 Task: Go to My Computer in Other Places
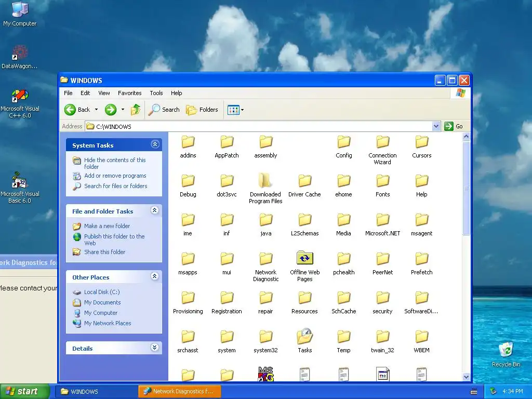click(101, 313)
